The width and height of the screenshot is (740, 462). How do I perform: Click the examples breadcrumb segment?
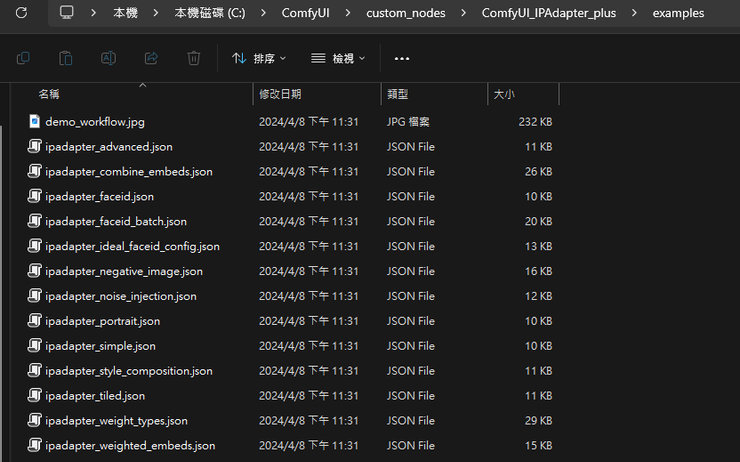(x=678, y=13)
